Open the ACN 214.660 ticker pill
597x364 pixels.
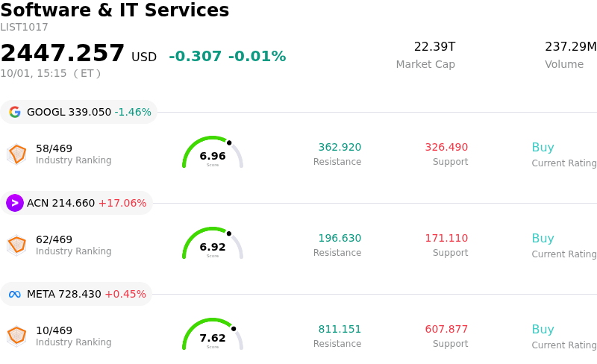pyautogui.click(x=76, y=203)
